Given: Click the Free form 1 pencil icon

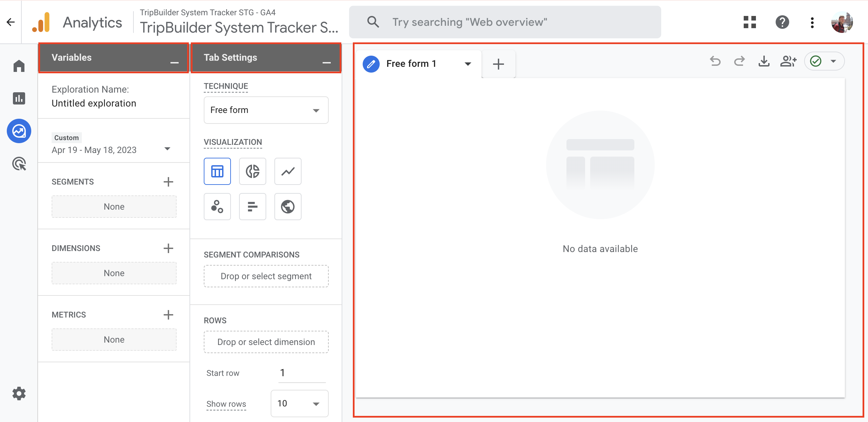Looking at the screenshot, I should coord(371,64).
